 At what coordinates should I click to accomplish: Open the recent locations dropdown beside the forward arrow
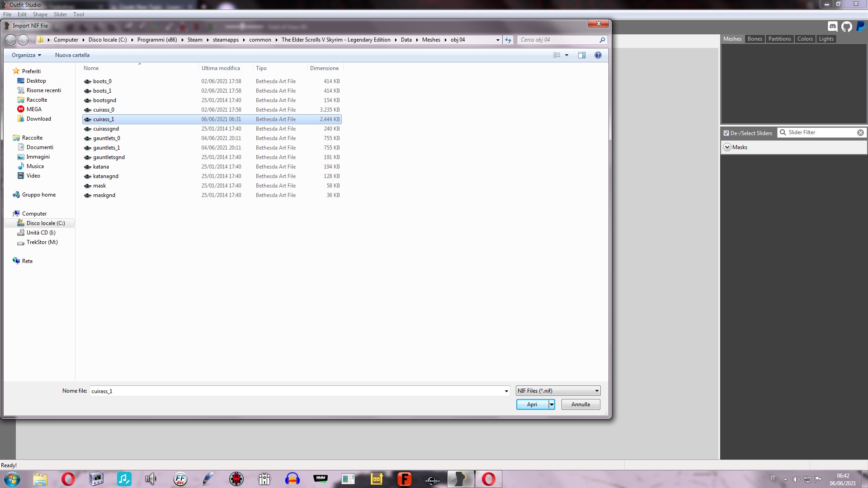pos(32,40)
